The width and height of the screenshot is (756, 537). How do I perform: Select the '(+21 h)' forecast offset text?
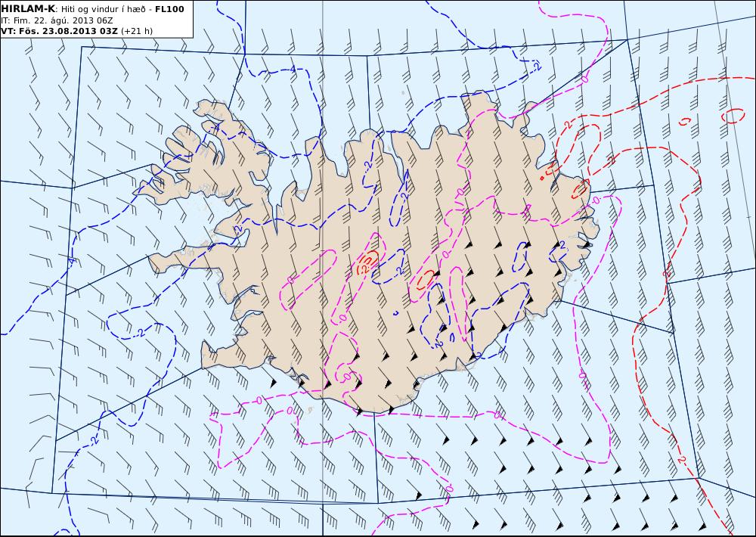pyautogui.click(x=136, y=31)
